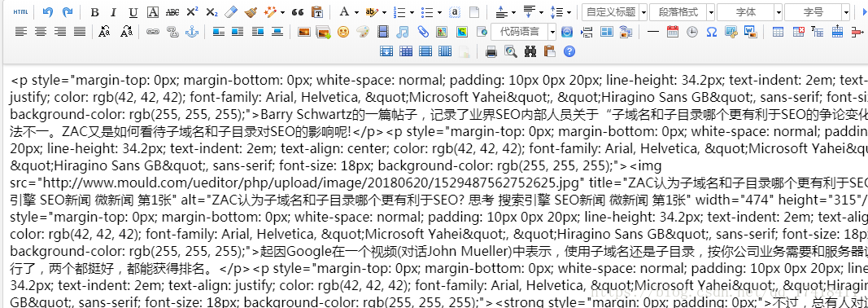Open the highlight color palette arrow
The width and height of the screenshot is (868, 308).
coord(384,12)
